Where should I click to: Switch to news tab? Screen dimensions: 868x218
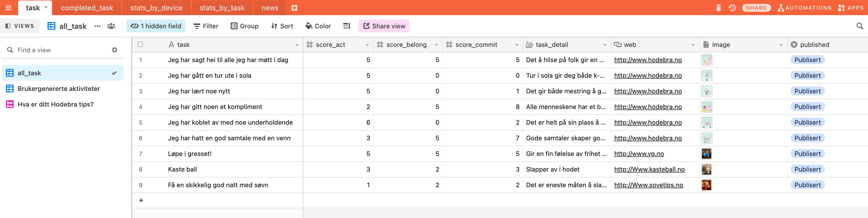click(270, 8)
